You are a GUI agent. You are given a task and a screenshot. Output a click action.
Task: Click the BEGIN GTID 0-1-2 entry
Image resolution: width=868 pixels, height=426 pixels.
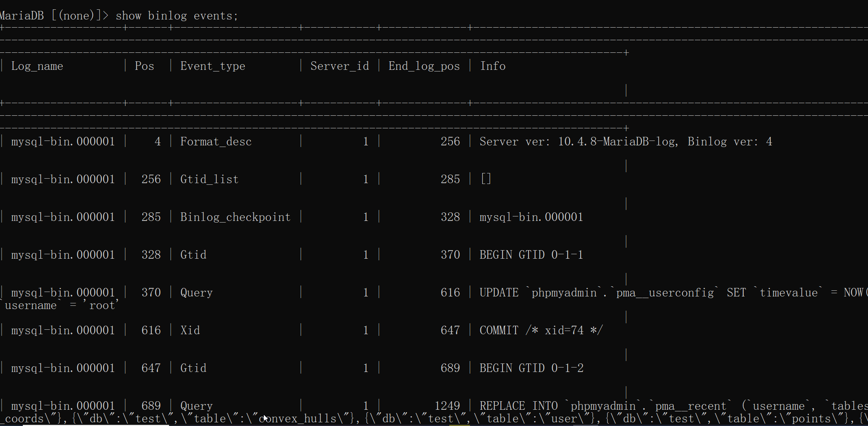(531, 368)
